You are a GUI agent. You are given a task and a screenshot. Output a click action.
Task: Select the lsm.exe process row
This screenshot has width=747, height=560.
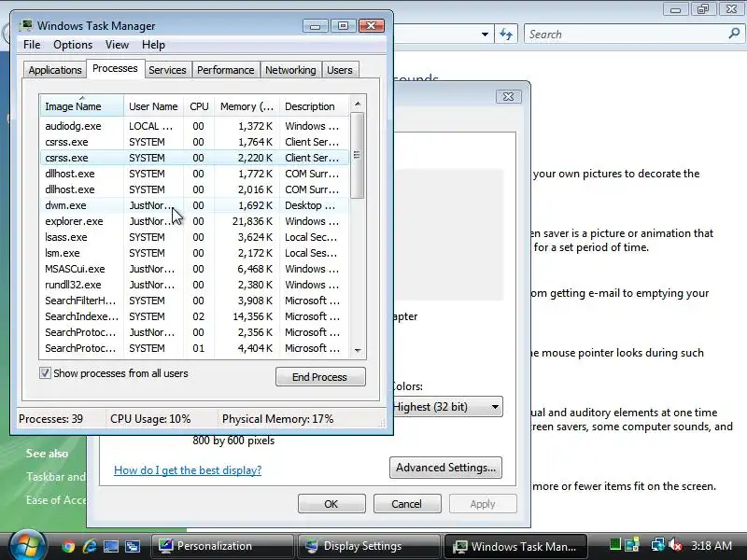pos(194,253)
